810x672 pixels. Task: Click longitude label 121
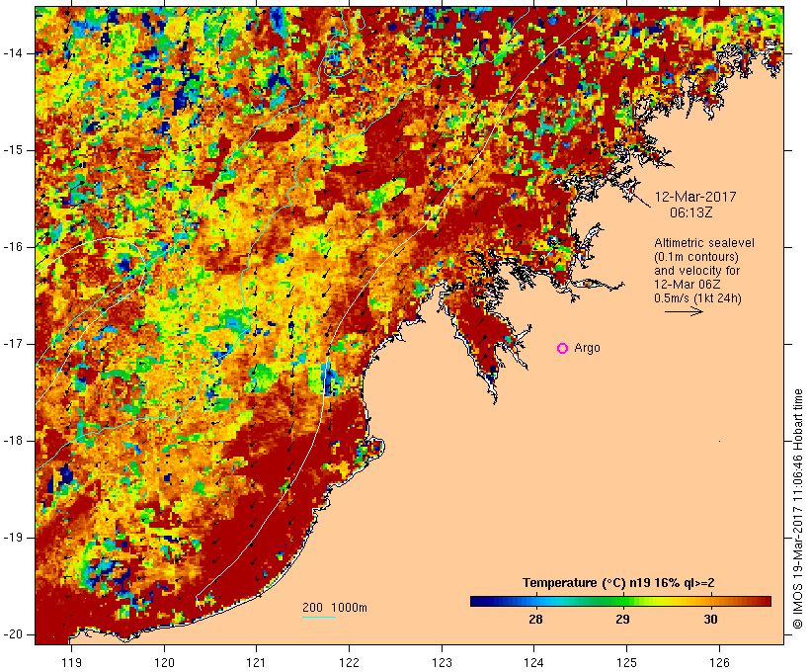point(256,663)
